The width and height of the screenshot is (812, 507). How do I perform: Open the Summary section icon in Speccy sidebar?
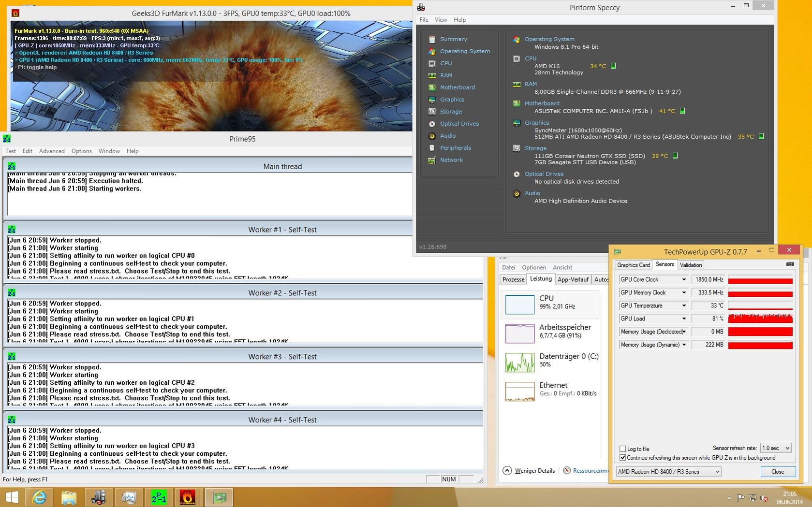click(x=432, y=39)
